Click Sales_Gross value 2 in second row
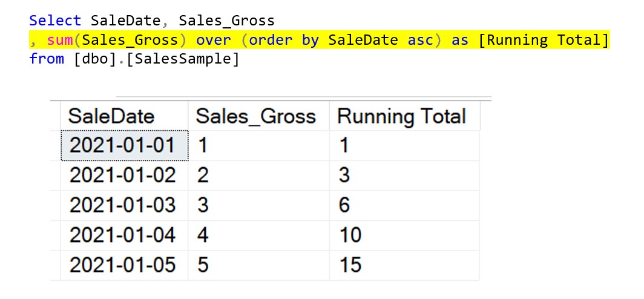Screen dimensions: 644x299 [203, 175]
